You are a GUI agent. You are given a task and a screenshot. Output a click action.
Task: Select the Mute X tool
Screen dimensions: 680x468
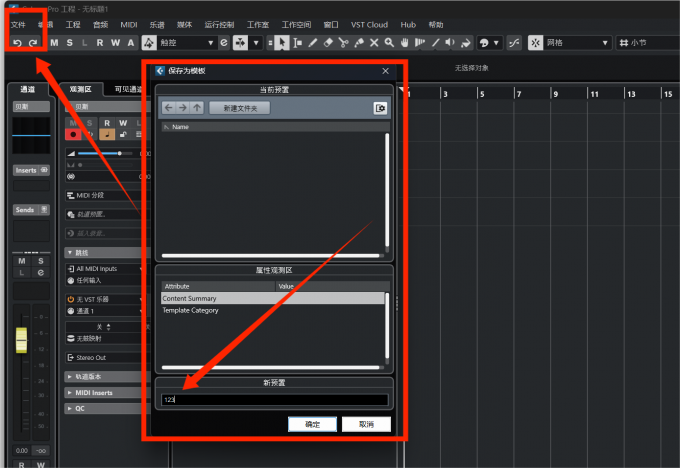374,43
